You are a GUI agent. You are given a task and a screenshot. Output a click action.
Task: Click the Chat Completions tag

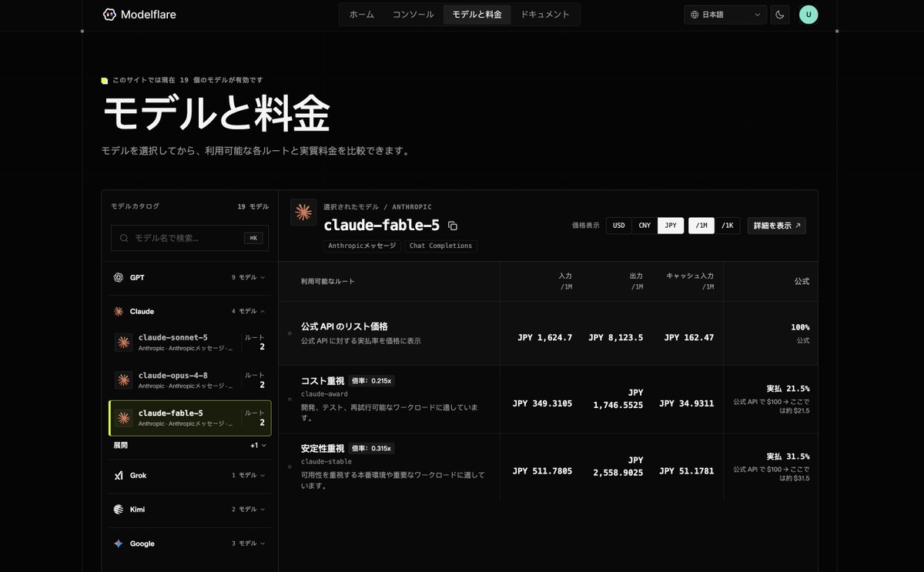[440, 246]
